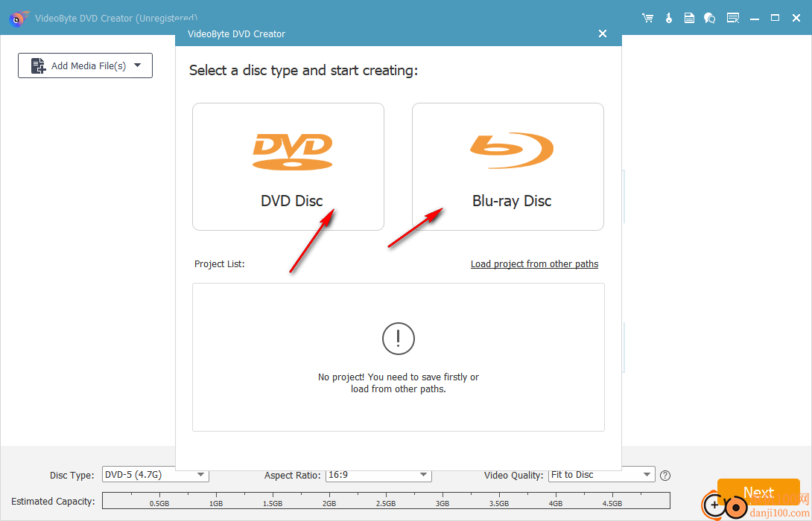Click the video quality help icon

pos(665,476)
